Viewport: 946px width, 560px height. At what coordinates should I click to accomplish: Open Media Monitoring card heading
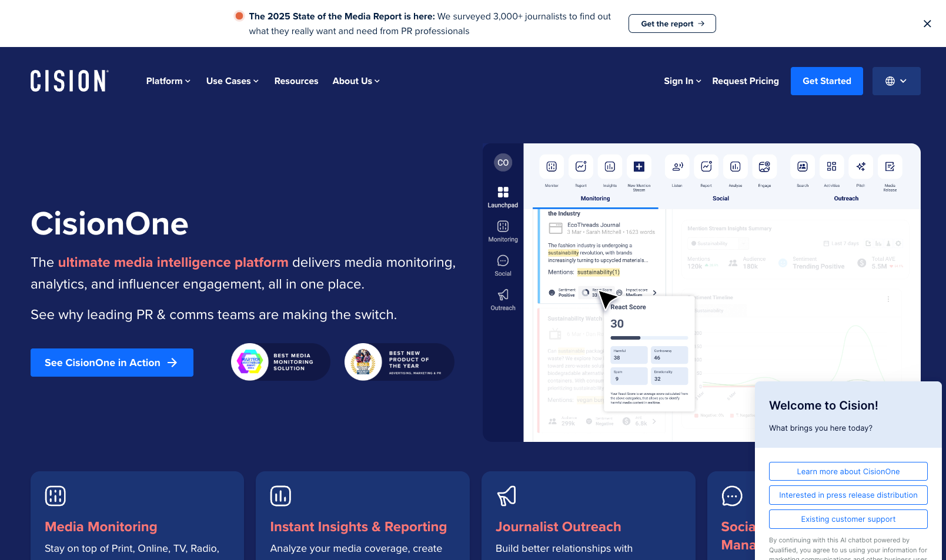tap(101, 527)
